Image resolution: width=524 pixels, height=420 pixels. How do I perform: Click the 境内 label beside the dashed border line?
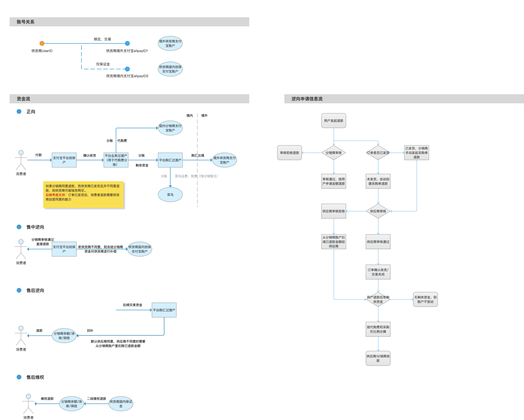tap(190, 115)
